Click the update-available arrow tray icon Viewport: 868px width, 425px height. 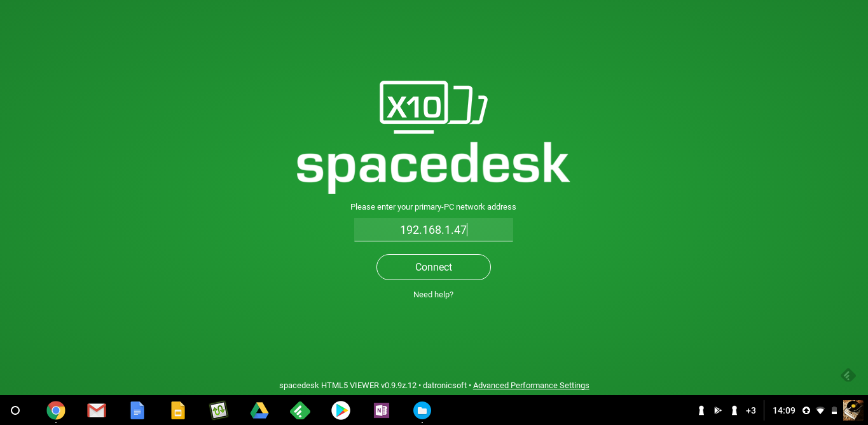tap(806, 410)
